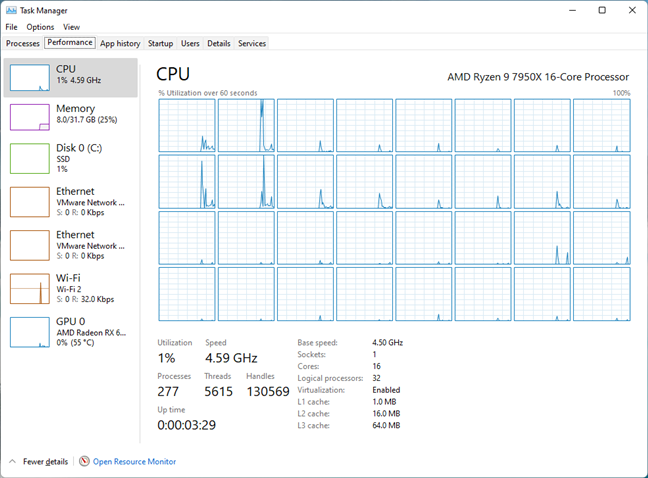Open the Options menu

tap(41, 27)
